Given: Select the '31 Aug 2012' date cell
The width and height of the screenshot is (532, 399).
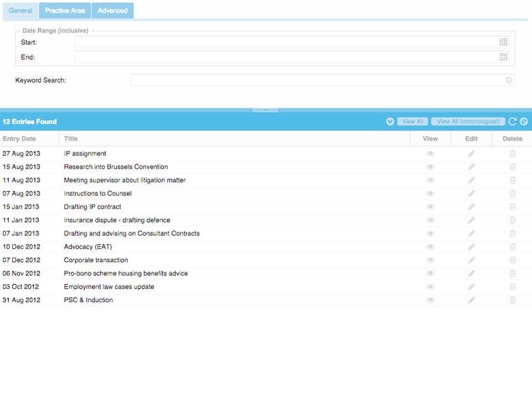Looking at the screenshot, I should 22,300.
